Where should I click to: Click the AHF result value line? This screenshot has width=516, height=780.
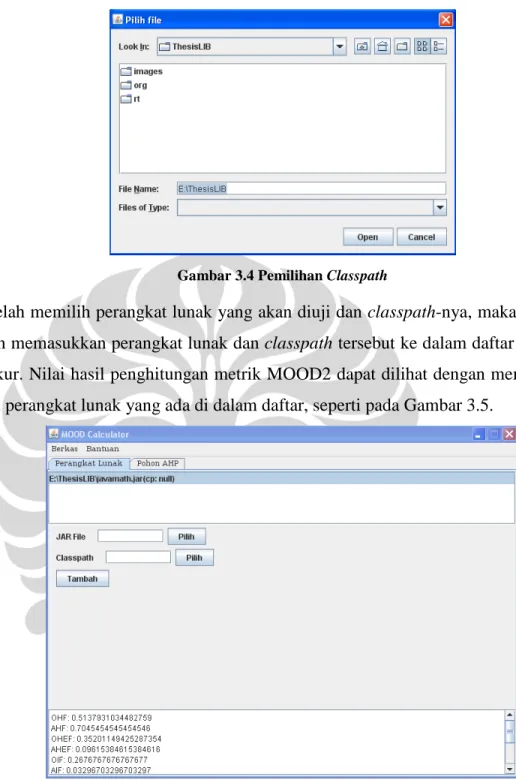101,728
